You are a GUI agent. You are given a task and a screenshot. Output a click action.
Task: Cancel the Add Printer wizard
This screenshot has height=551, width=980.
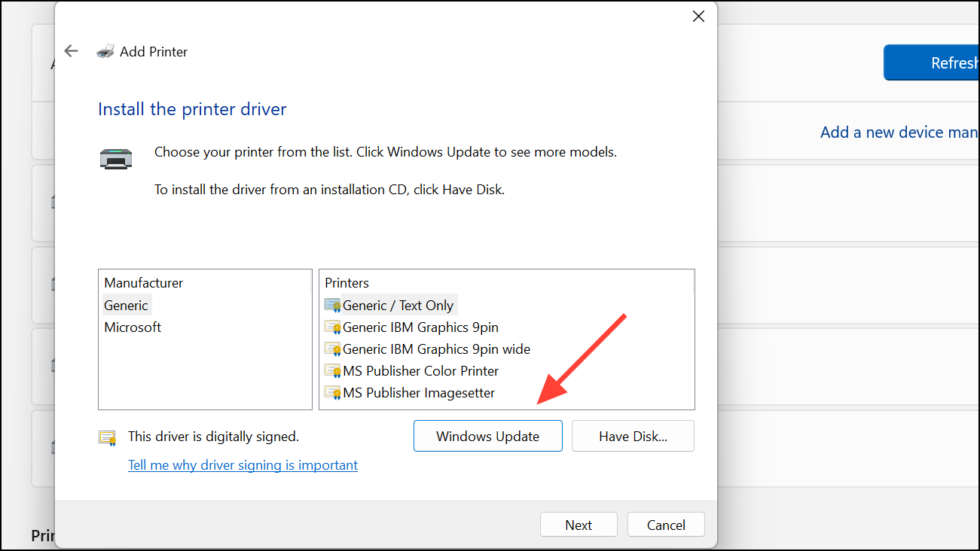pos(666,525)
